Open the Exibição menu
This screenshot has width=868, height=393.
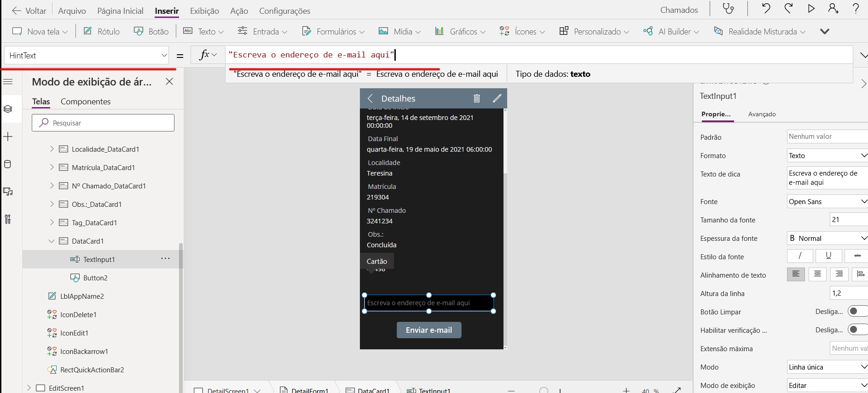click(204, 11)
